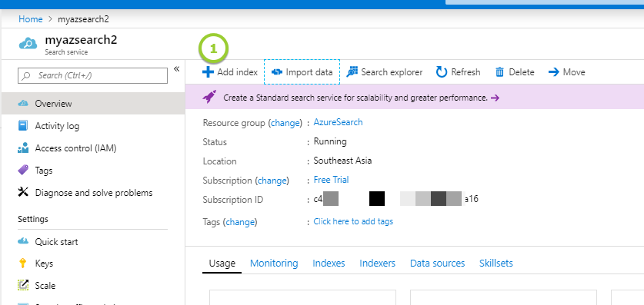Click the Import data icon
The width and height of the screenshot is (644, 305).
point(277,72)
